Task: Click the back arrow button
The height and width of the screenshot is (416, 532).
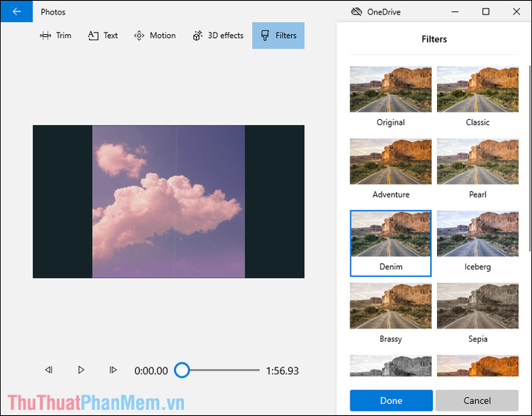Action: point(16,11)
